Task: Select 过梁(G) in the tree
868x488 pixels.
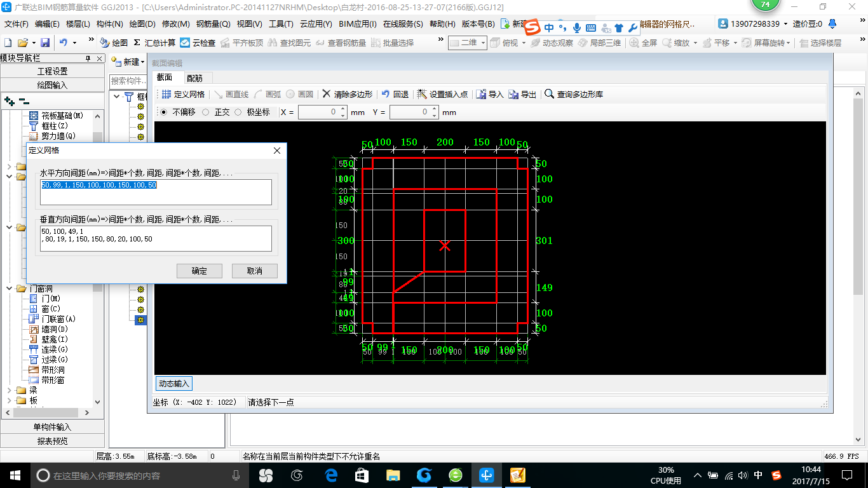Action: click(x=55, y=360)
